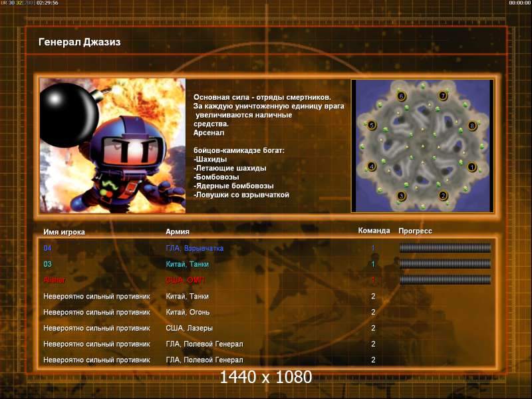Click the general portrait image
Viewport: 532px width, 399px height.
pos(112,146)
